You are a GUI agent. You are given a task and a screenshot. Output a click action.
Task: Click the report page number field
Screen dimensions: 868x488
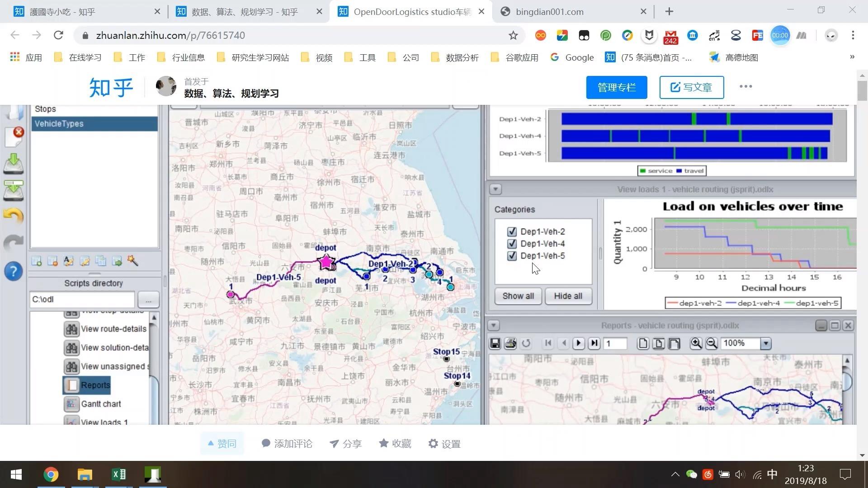coord(615,343)
